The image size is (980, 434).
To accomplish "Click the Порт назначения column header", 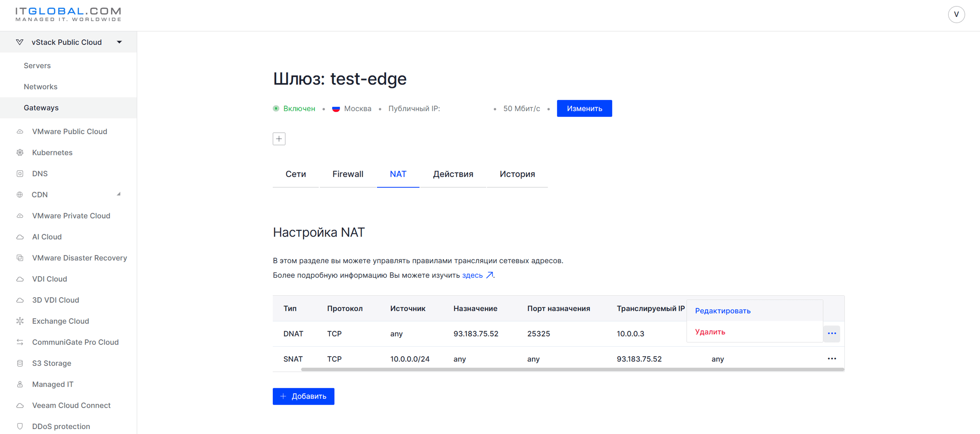I will 558,309.
